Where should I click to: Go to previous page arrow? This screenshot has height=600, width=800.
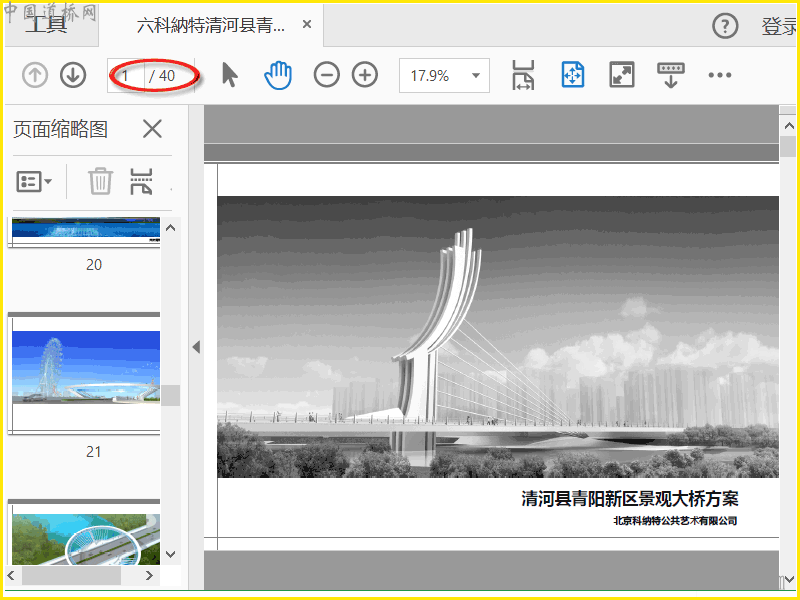(35, 76)
